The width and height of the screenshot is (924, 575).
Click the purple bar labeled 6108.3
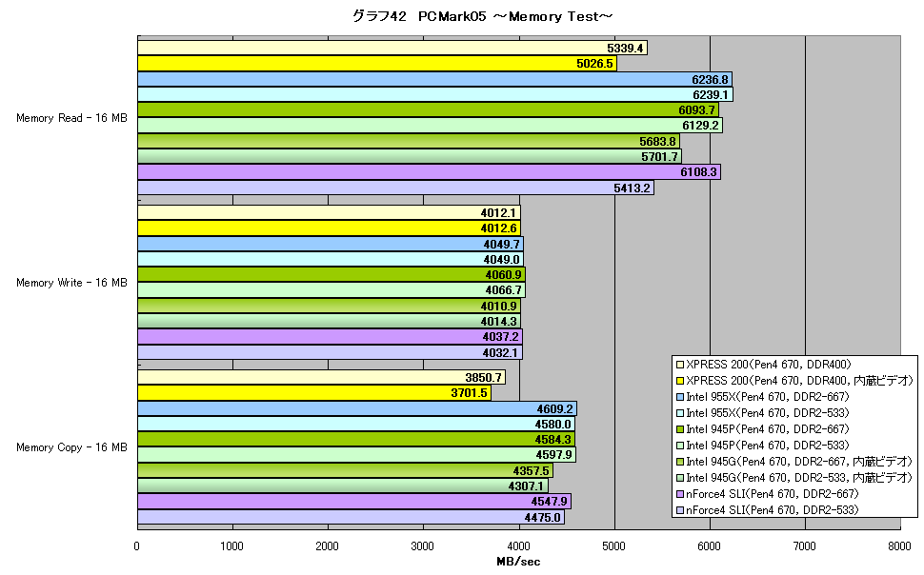click(x=429, y=171)
